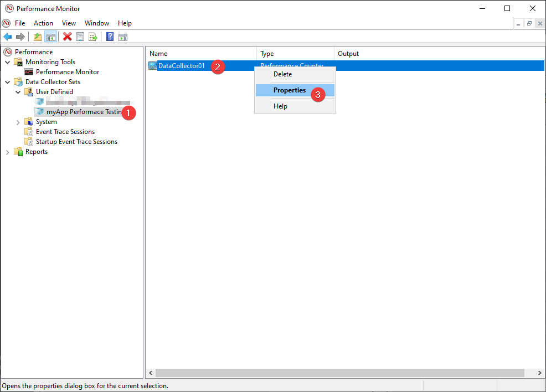Choose Properties in the context menu
546x392 pixels.
click(x=290, y=90)
